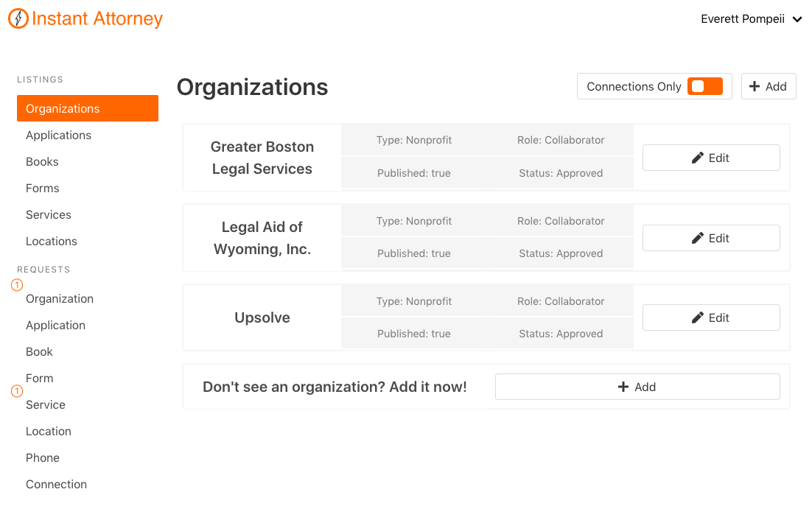Click the notification badge above Organization requests
This screenshot has height=506, width=812.
tap(17, 285)
